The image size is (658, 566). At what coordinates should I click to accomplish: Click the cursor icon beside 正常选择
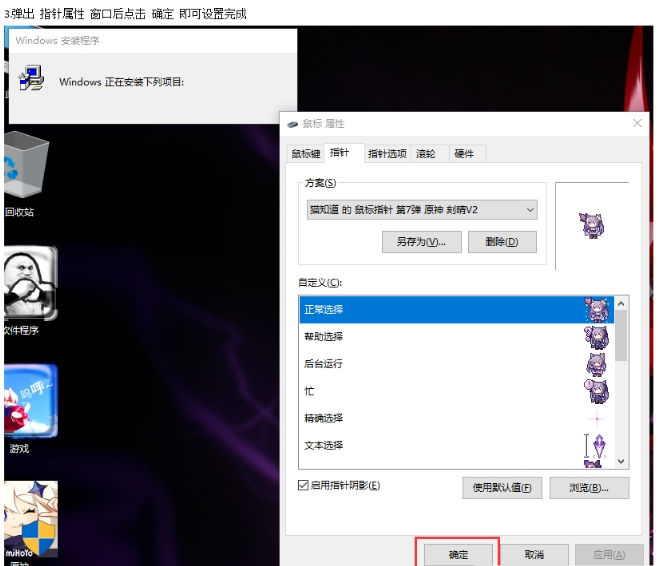coord(596,310)
